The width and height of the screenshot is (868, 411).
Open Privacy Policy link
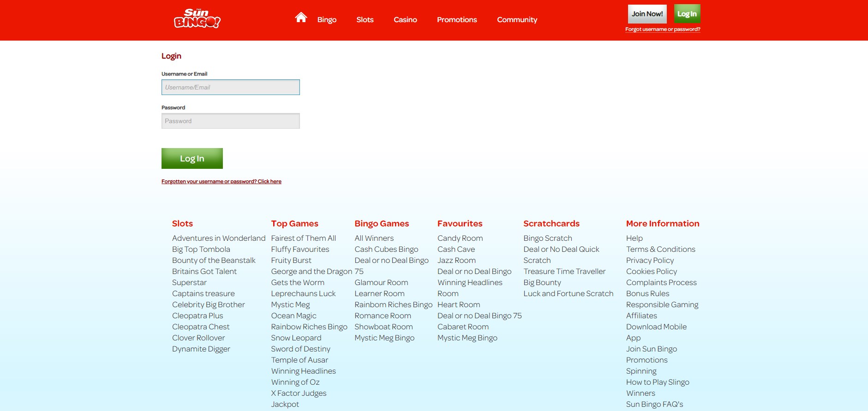[x=650, y=260]
